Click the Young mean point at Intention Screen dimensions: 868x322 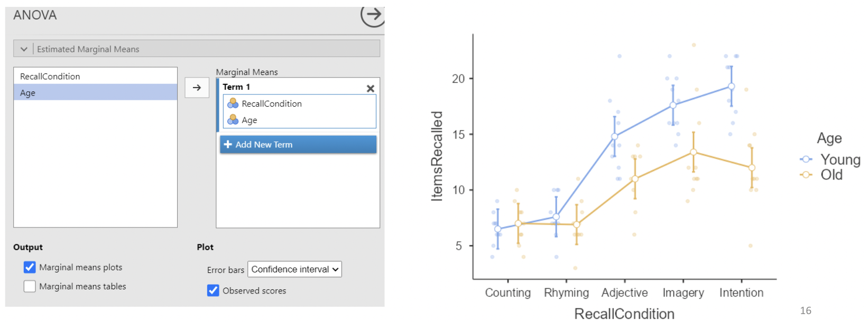pyautogui.click(x=731, y=87)
